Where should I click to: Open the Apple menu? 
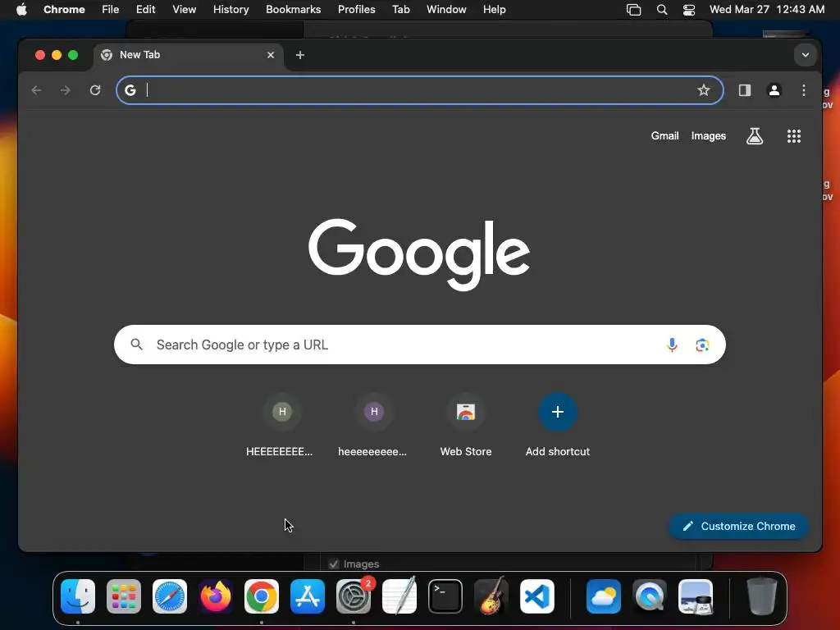pyautogui.click(x=21, y=10)
